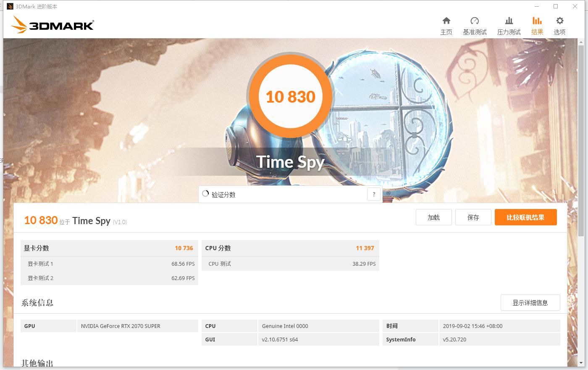Image resolution: width=588 pixels, height=370 pixels.
Task: Open the question mark help beside 验证分数
Action: point(373,194)
